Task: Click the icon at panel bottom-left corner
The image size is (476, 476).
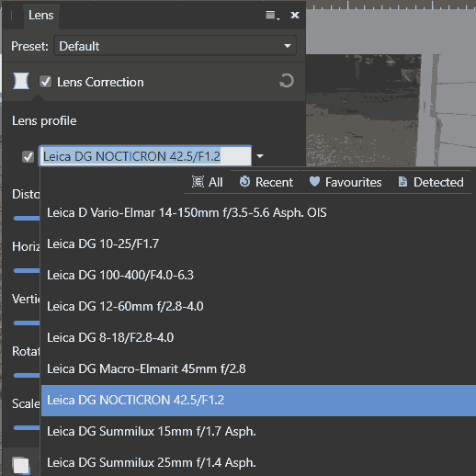Action: (21, 466)
